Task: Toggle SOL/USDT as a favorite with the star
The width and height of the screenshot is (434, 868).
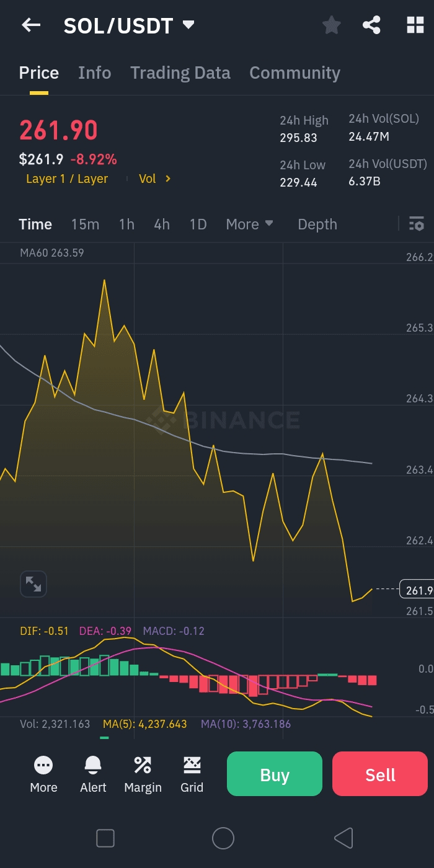Action: point(332,25)
